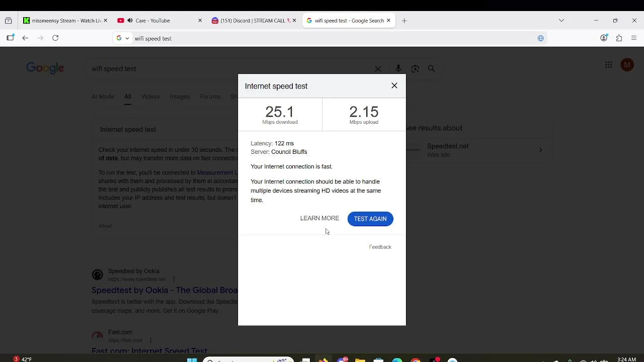Open the tab groups icon left of tabs
The width and height of the screenshot is (644, 362).
click(9, 21)
